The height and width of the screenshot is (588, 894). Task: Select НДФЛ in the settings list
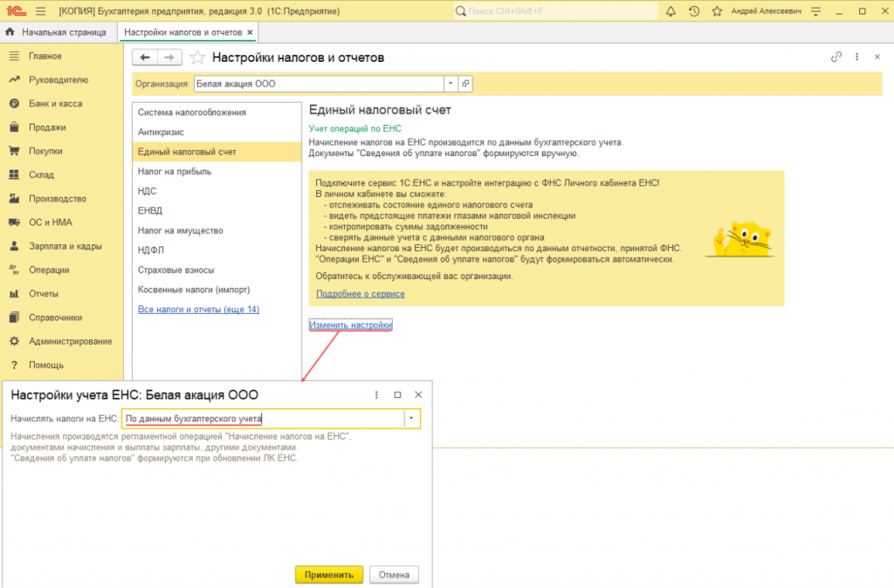click(x=217, y=250)
